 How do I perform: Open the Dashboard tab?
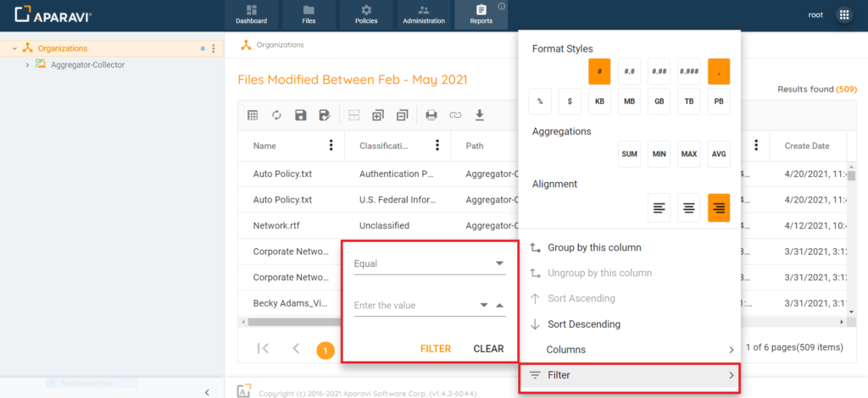(x=251, y=15)
